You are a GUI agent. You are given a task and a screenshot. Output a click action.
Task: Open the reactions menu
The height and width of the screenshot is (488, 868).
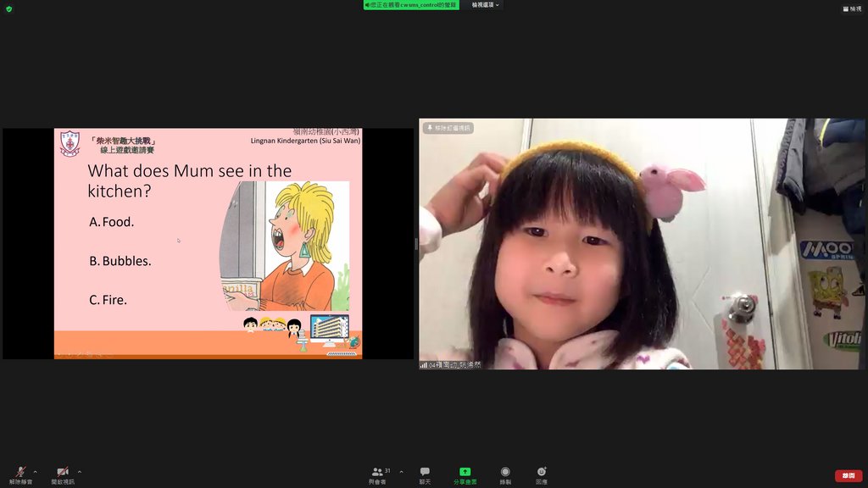[x=541, y=474]
